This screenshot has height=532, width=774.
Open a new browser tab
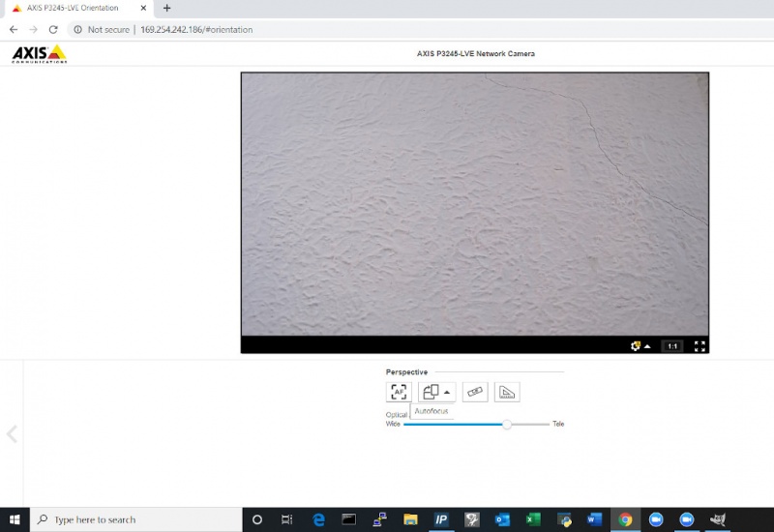(166, 8)
